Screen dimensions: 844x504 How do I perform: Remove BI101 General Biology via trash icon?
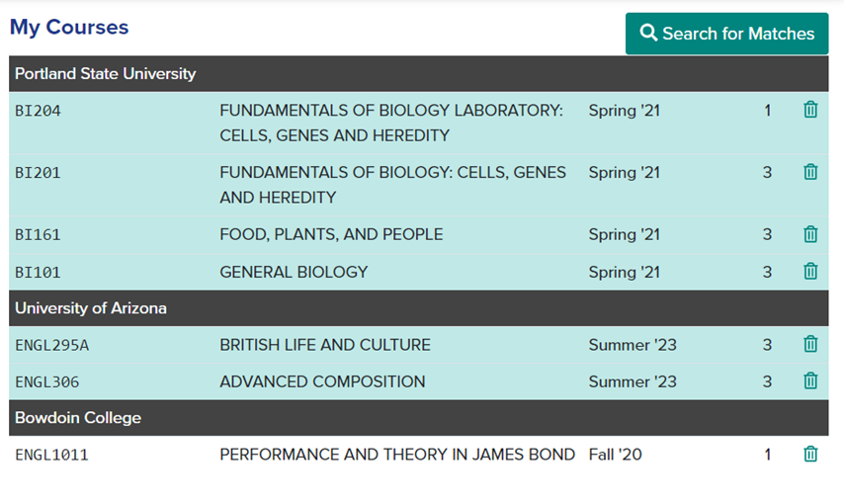coord(810,271)
